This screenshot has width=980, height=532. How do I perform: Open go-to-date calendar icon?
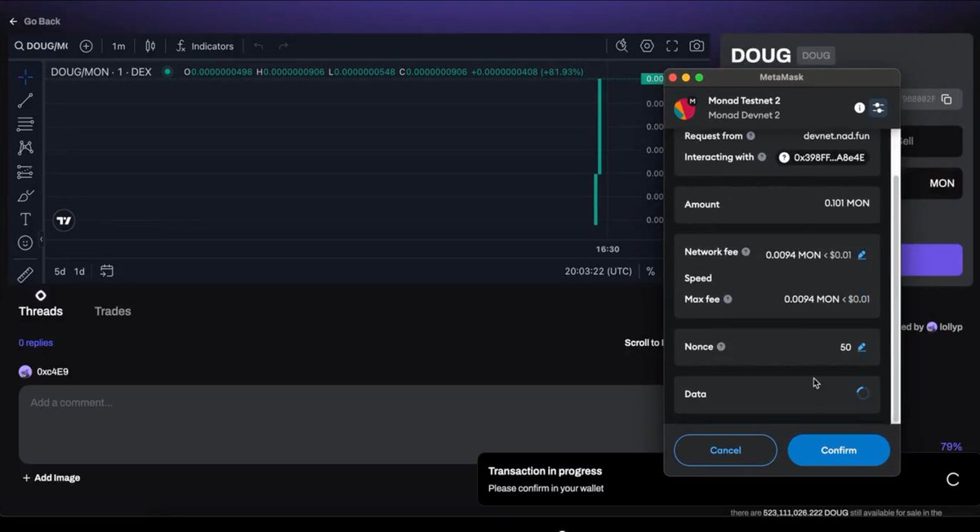[x=107, y=271]
